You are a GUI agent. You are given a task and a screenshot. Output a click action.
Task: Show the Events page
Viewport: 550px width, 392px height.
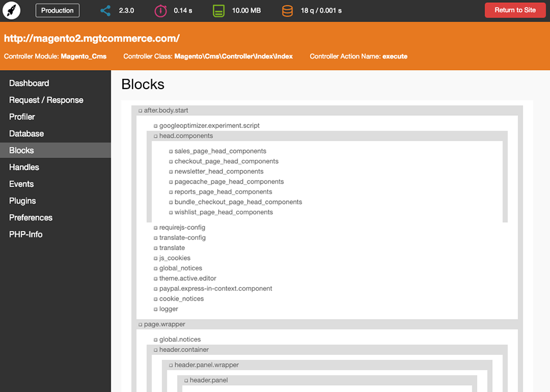pyautogui.click(x=56, y=184)
